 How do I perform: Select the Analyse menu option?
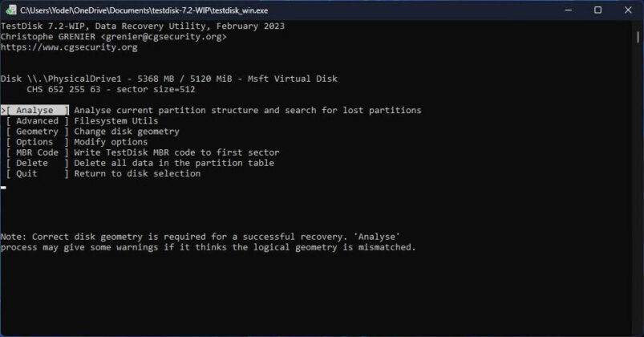(35, 110)
